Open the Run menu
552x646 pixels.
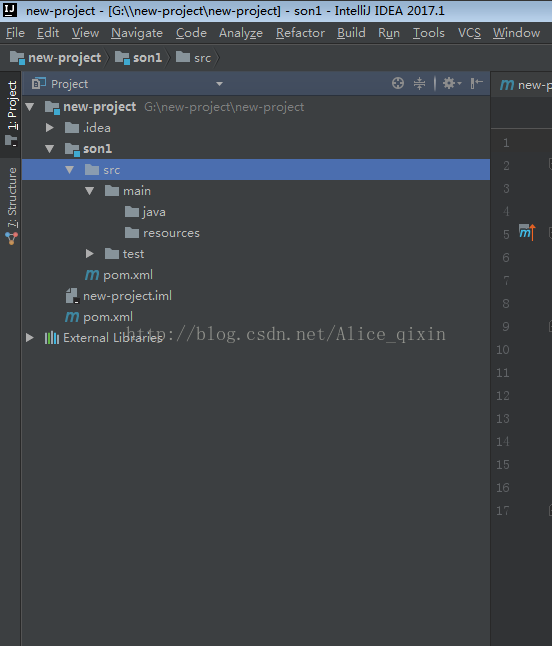pyautogui.click(x=389, y=33)
